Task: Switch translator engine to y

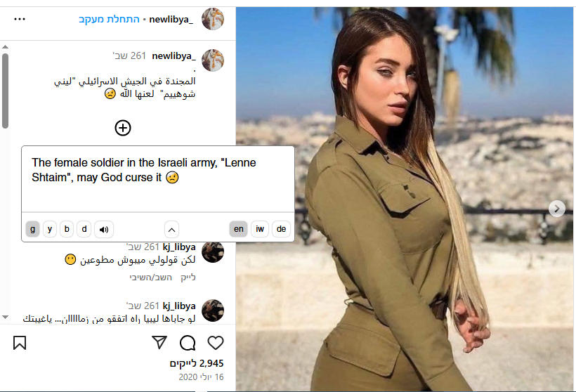Action: [50, 229]
